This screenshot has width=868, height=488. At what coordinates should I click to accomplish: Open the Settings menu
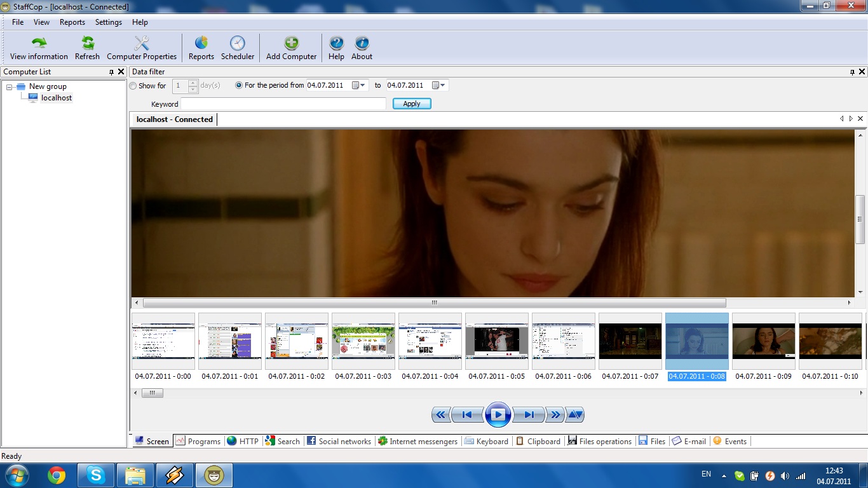109,22
